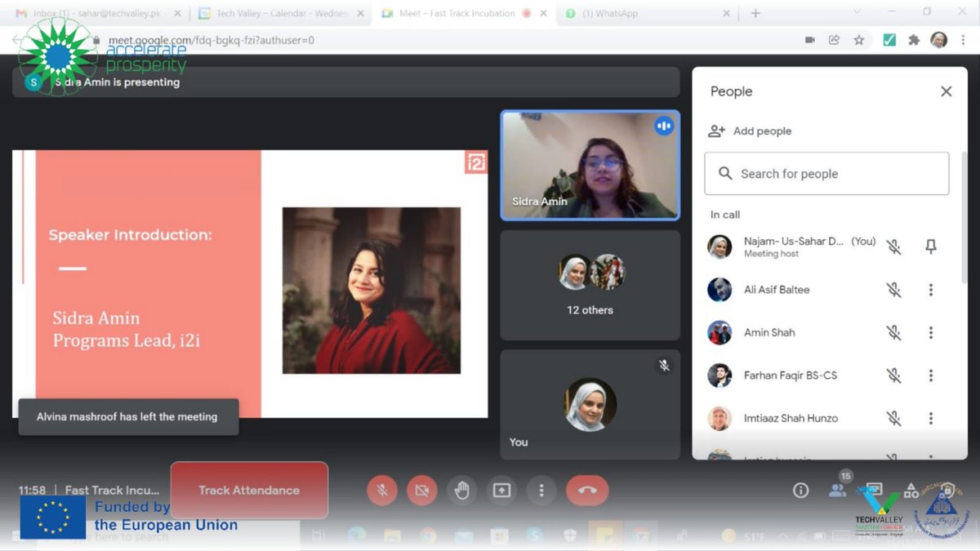Pin Najam-Us-Sahar to the screen
This screenshot has height=551, width=980.
coord(930,247)
